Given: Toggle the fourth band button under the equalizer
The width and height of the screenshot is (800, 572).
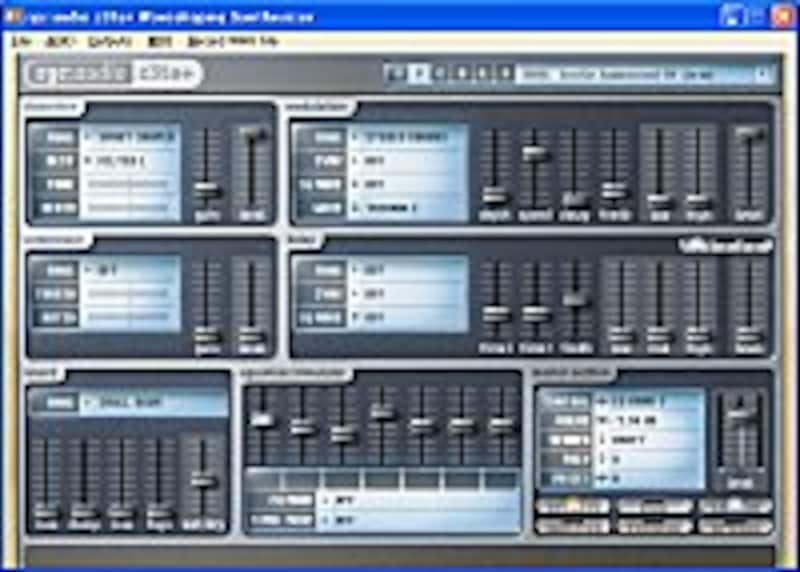Looking at the screenshot, I should (x=382, y=480).
